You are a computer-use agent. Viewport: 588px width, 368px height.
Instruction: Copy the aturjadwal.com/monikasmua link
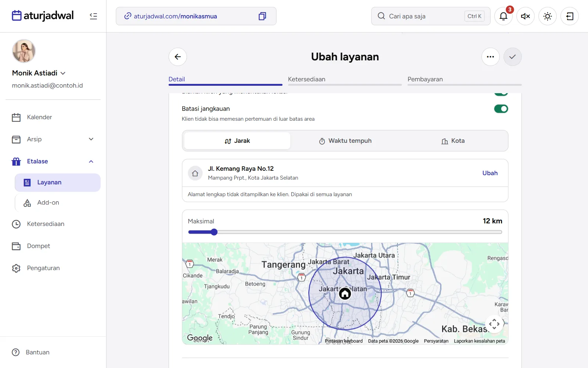262,16
